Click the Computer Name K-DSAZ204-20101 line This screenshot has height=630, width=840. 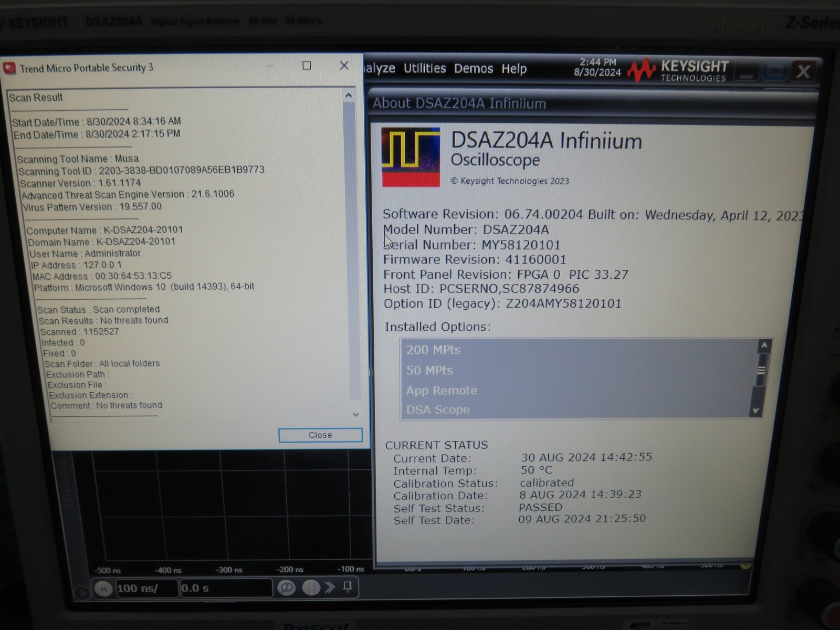(x=104, y=230)
